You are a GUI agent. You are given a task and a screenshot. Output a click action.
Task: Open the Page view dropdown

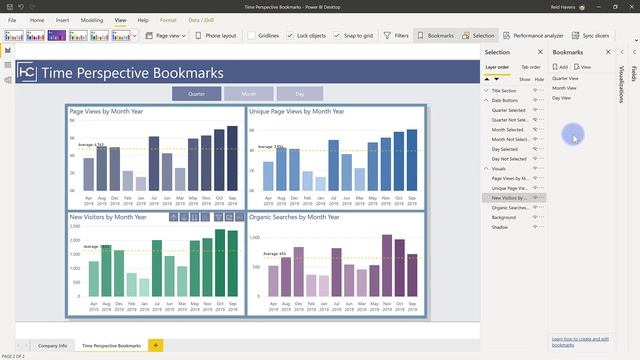(x=165, y=36)
